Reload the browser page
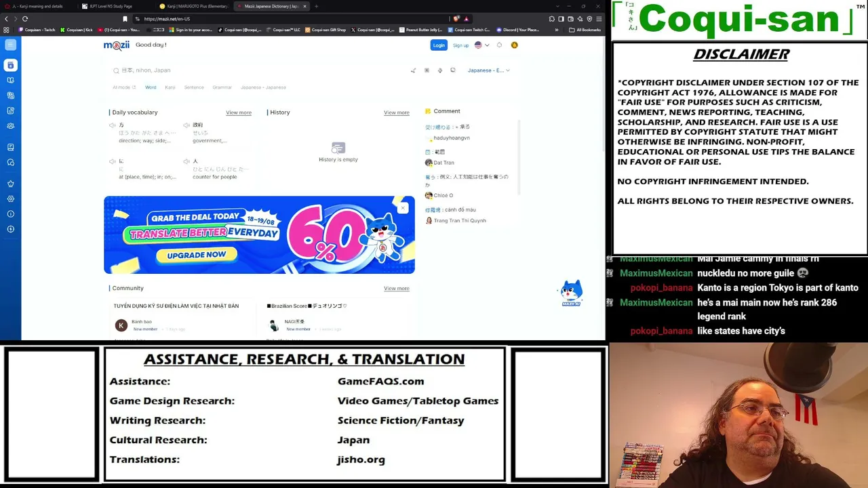 coord(25,19)
